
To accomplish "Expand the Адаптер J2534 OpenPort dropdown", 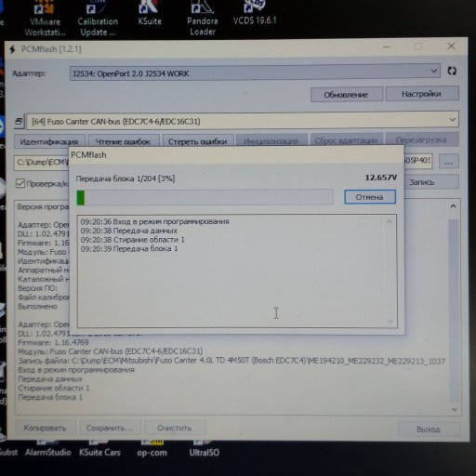I will (x=255, y=73).
